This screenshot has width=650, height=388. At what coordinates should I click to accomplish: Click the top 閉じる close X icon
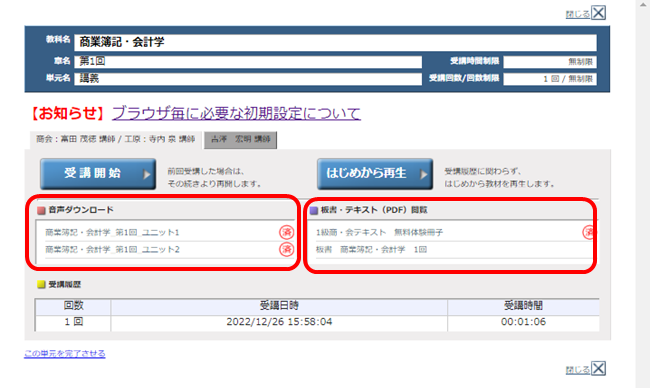tap(598, 13)
